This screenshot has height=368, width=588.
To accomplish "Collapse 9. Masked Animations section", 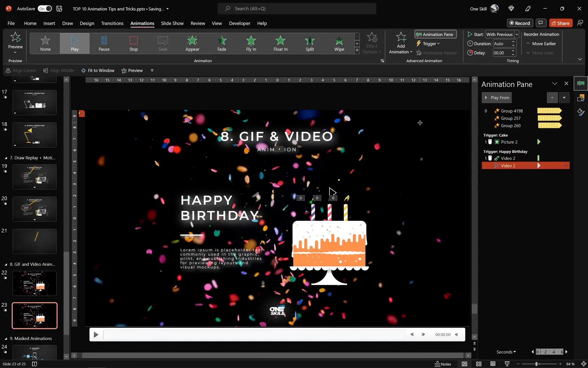I will point(6,339).
